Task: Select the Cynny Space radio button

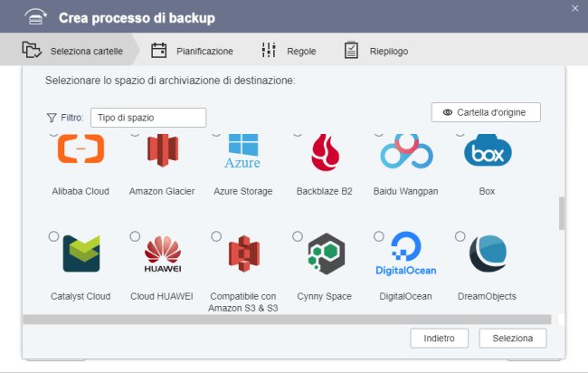Action: tap(298, 236)
